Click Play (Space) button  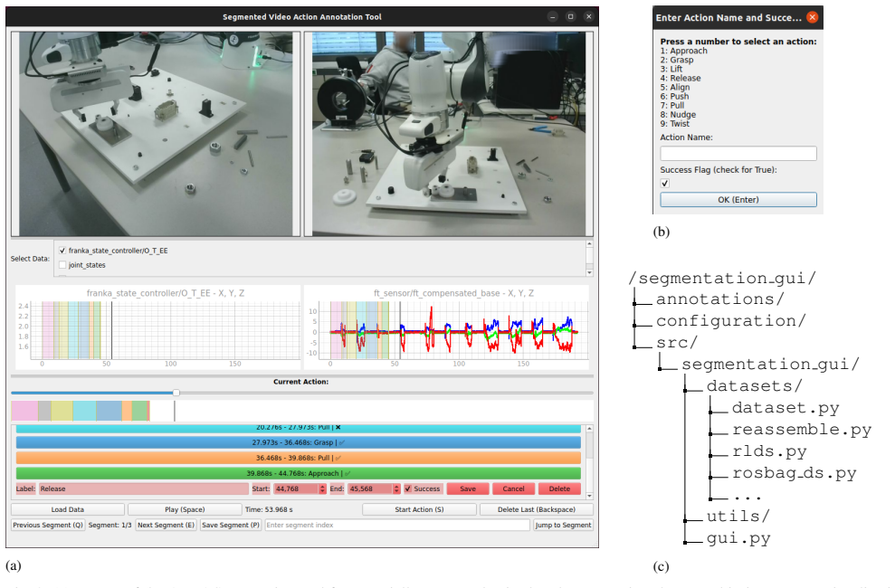pos(185,509)
